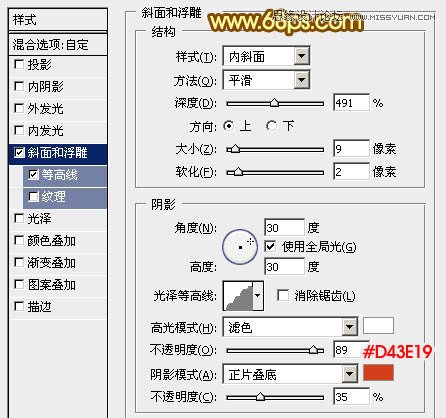
Task: Click the 高度 altitude field showing 30
Action: tap(284, 267)
